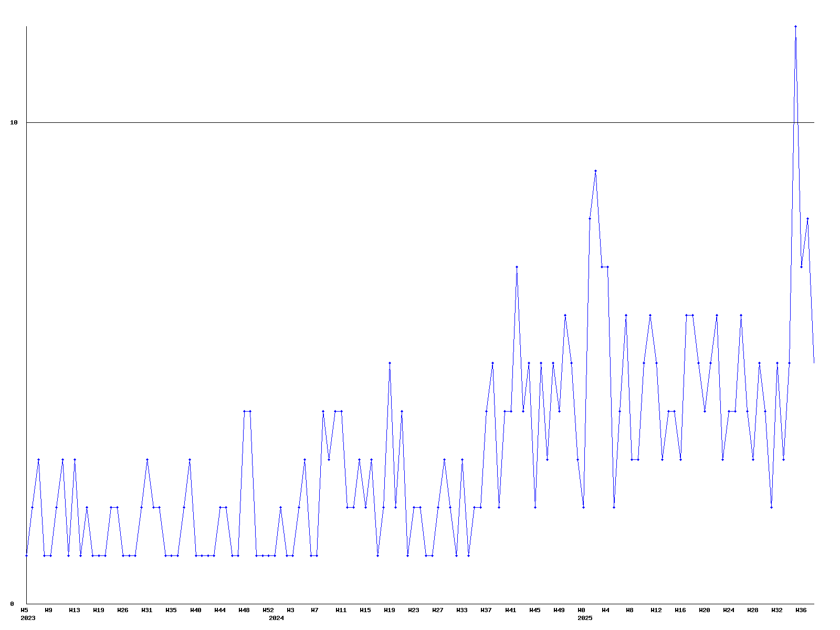Click the W13 tick label
840x630 pixels.
[75, 610]
